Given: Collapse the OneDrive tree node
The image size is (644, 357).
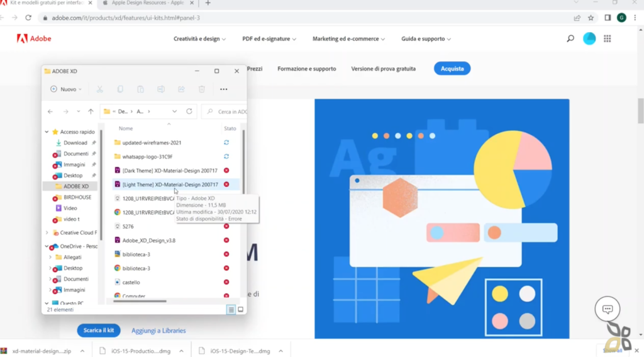Looking at the screenshot, I should tap(47, 246).
